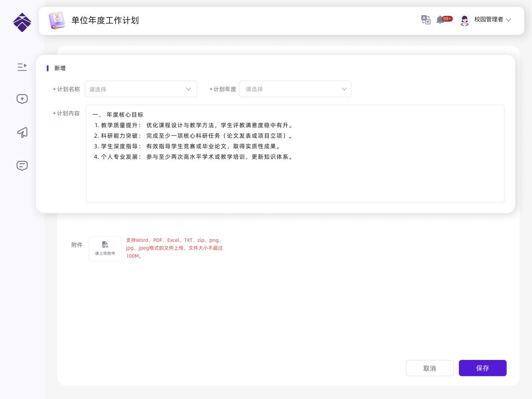Image resolution: width=532 pixels, height=399 pixels.
Task: Click 保存 to save the plan
Action: click(482, 368)
